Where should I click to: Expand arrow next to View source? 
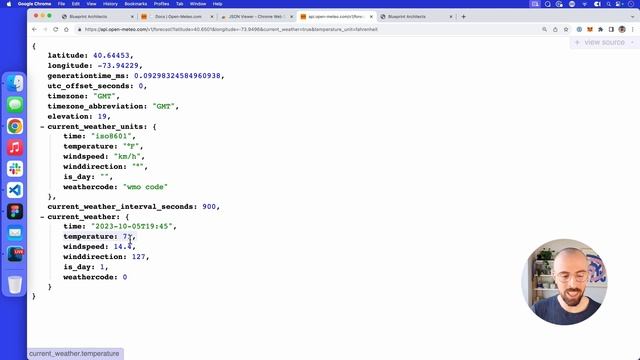click(632, 42)
